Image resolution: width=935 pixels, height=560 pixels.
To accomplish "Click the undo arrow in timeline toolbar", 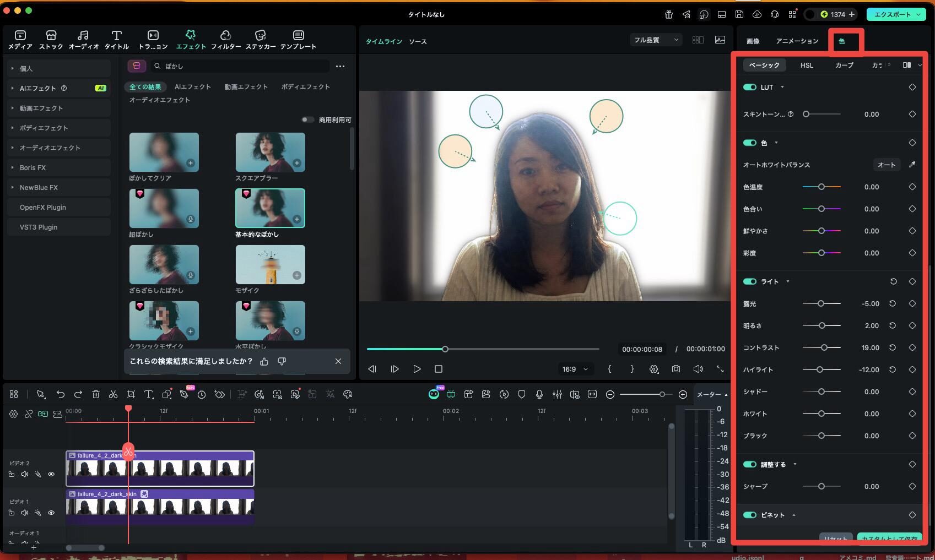I will (x=61, y=394).
